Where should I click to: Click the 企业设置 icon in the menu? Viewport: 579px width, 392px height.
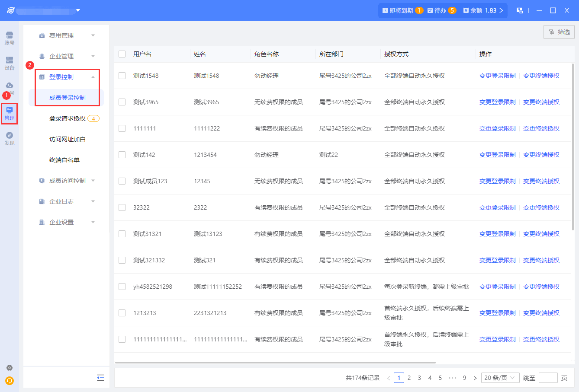coord(42,222)
